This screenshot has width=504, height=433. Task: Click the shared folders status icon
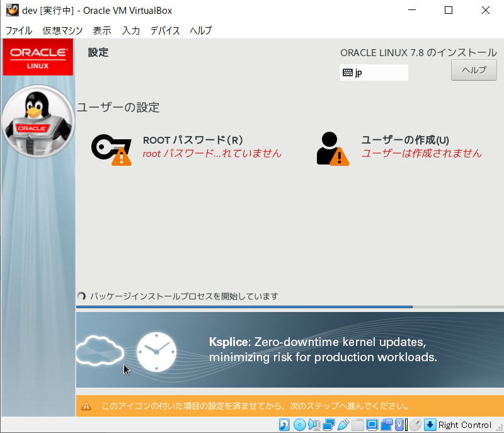357,425
